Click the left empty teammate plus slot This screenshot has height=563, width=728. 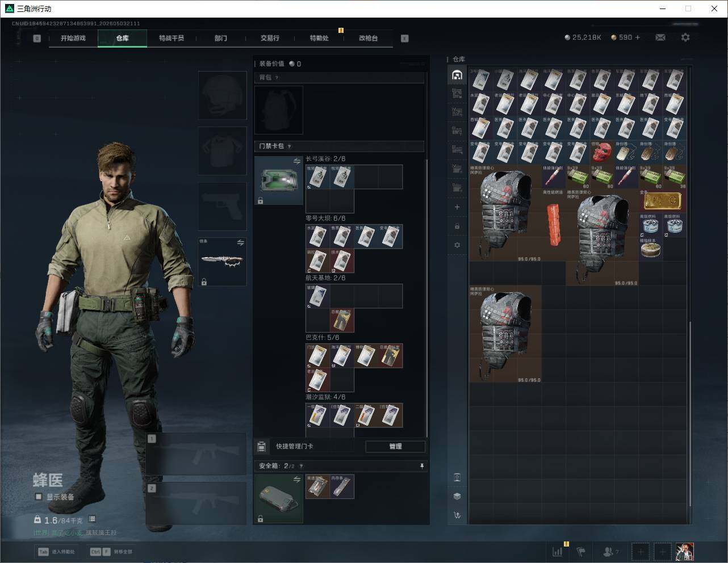[x=641, y=551]
